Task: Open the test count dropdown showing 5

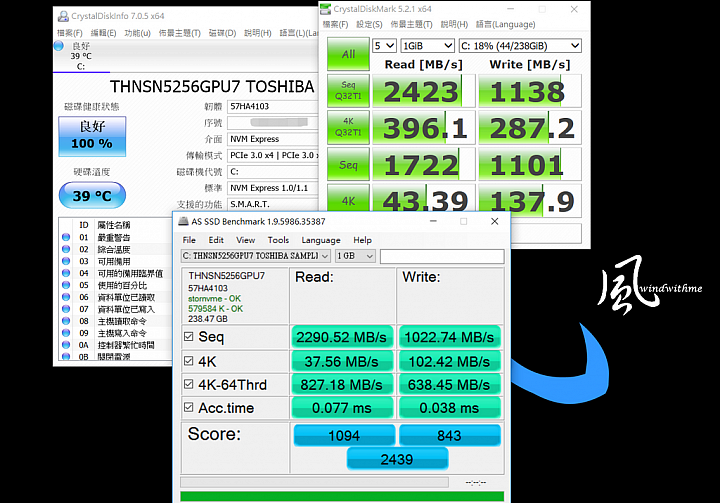Action: (x=384, y=46)
